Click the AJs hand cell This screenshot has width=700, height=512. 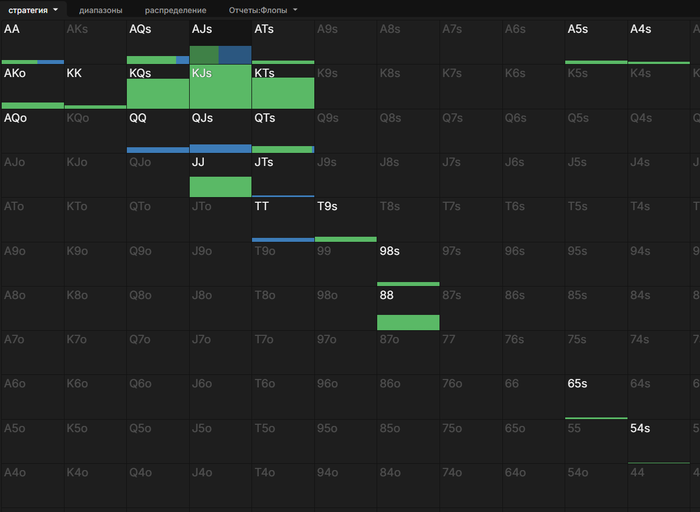click(220, 43)
